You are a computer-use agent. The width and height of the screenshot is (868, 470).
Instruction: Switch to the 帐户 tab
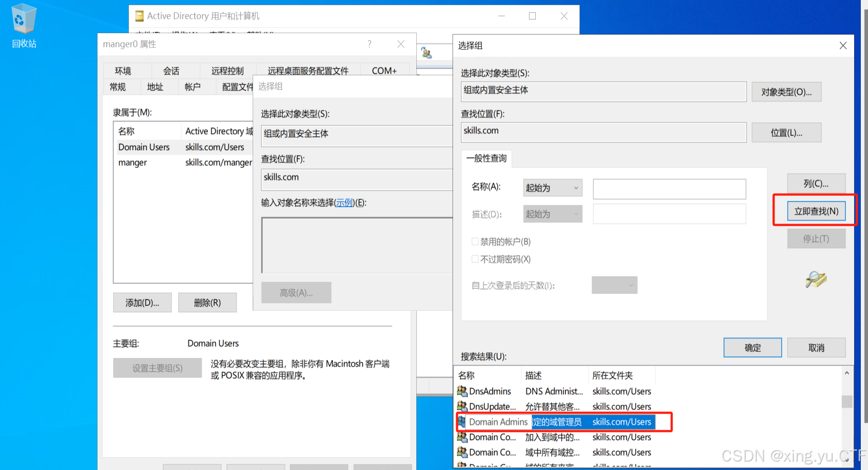(x=192, y=87)
